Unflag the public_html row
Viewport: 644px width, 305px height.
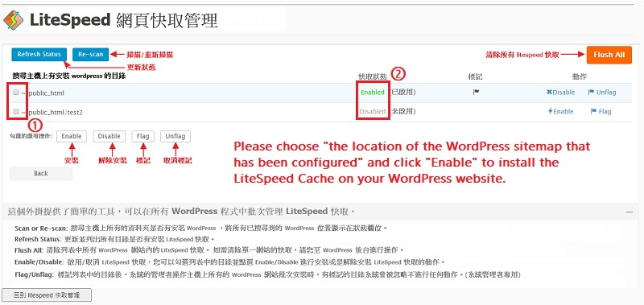[x=602, y=93]
